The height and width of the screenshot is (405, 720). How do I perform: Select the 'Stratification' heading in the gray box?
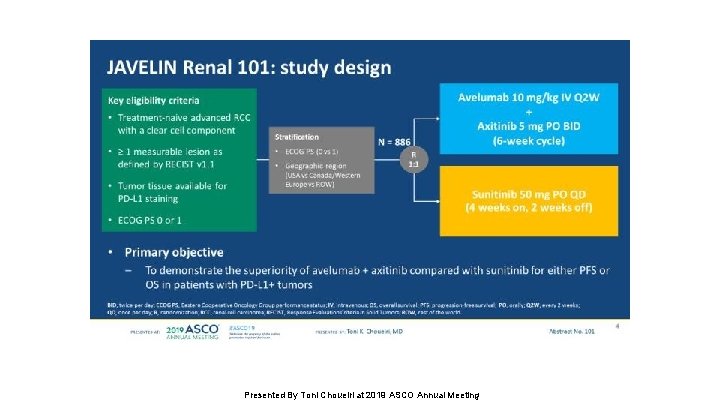(296, 137)
